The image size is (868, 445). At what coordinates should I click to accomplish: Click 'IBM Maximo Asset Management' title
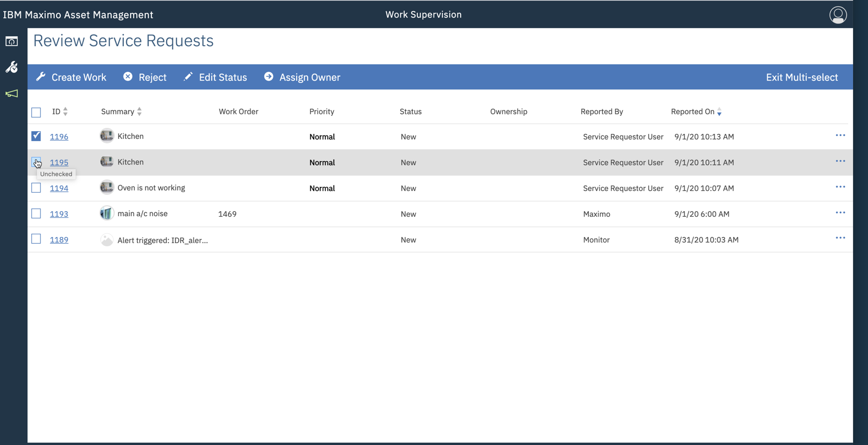78,15
